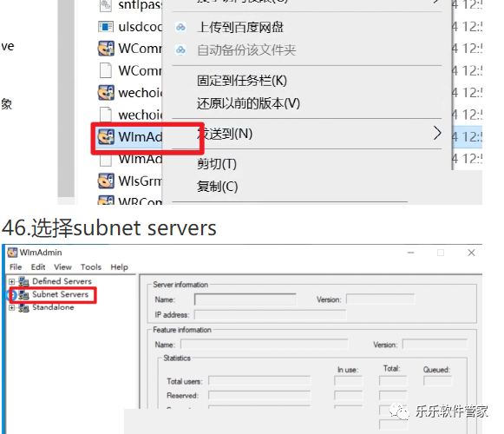Close the WlmAdmin window
This screenshot has height=434, width=504.
[471, 253]
